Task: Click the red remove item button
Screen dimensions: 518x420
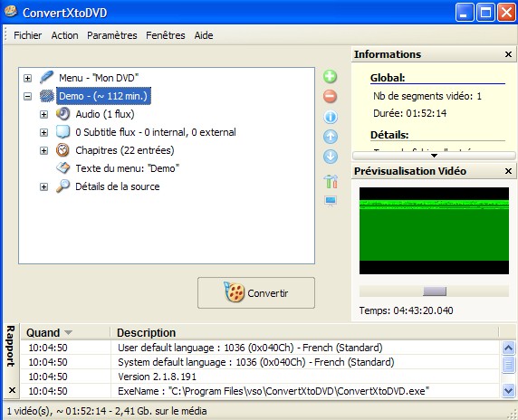Action: (330, 97)
